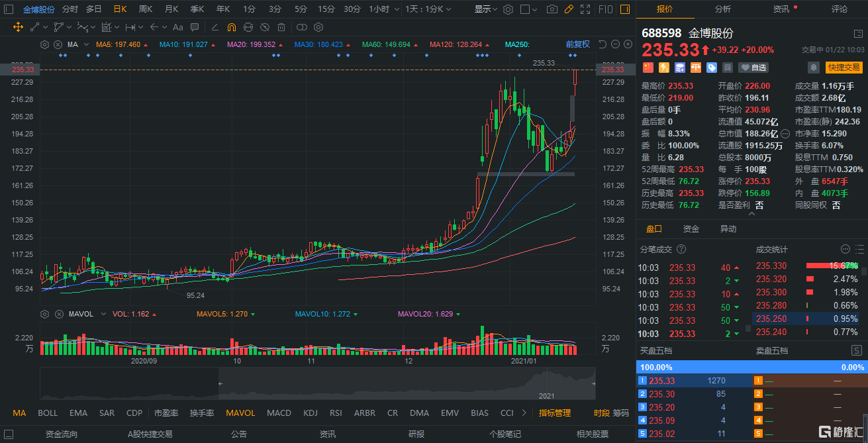Toggle the top-left panel checkbox icon

(9, 9)
